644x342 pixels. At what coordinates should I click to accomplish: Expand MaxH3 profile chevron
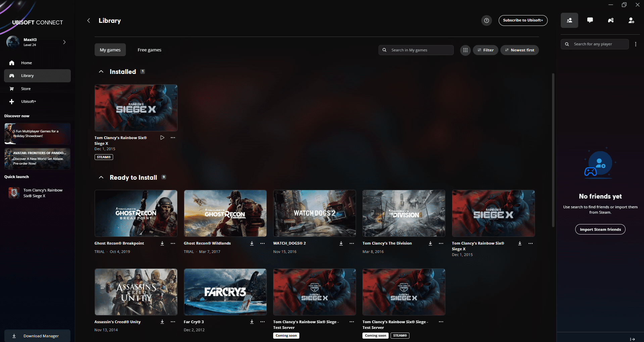click(x=64, y=42)
